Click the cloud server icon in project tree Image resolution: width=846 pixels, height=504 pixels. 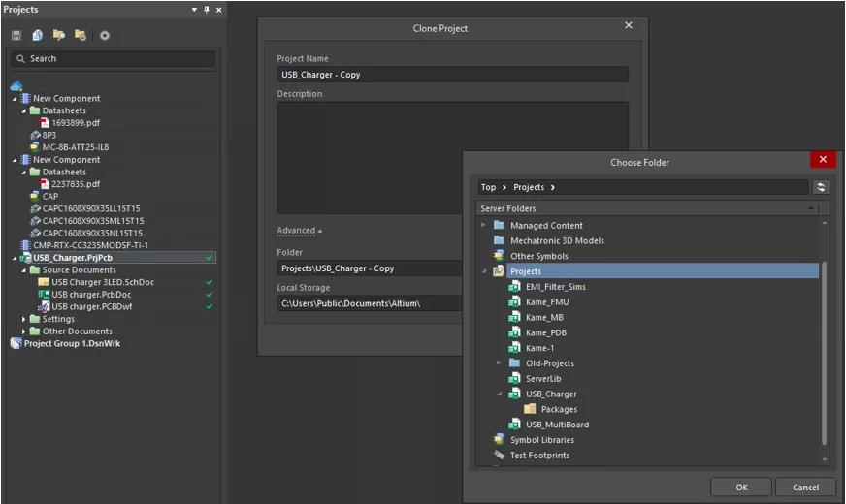16,86
